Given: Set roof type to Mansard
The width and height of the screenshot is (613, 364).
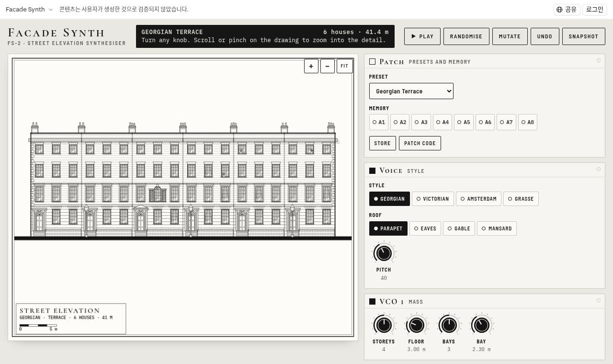Looking at the screenshot, I should (x=497, y=228).
